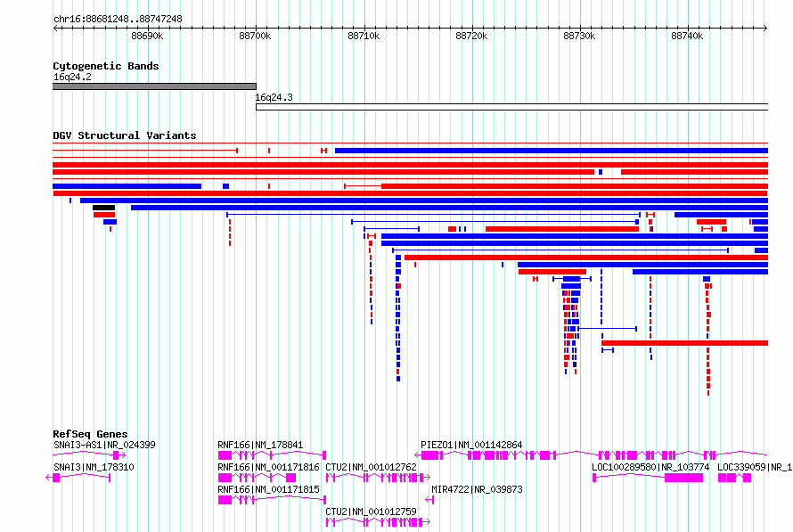793x532 pixels.
Task: Click the 16q24.3 band label
Action: [x=274, y=98]
